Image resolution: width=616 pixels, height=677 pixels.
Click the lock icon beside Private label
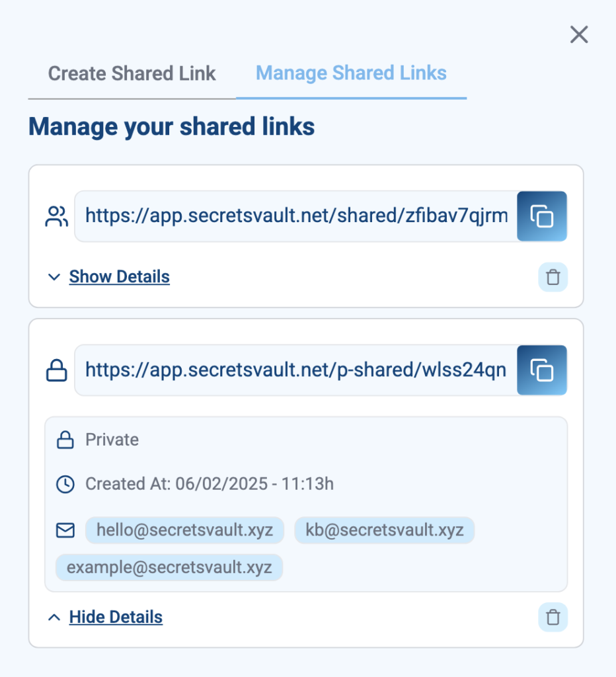point(65,440)
